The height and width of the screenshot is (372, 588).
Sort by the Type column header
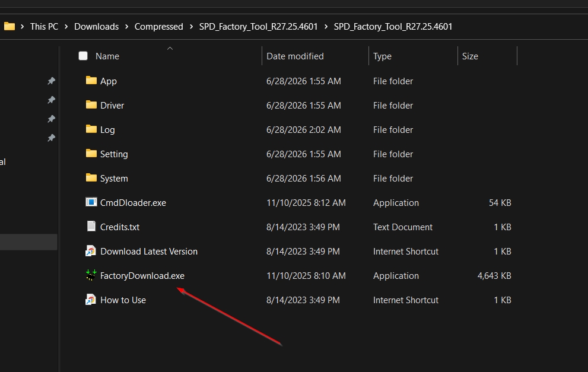point(382,56)
